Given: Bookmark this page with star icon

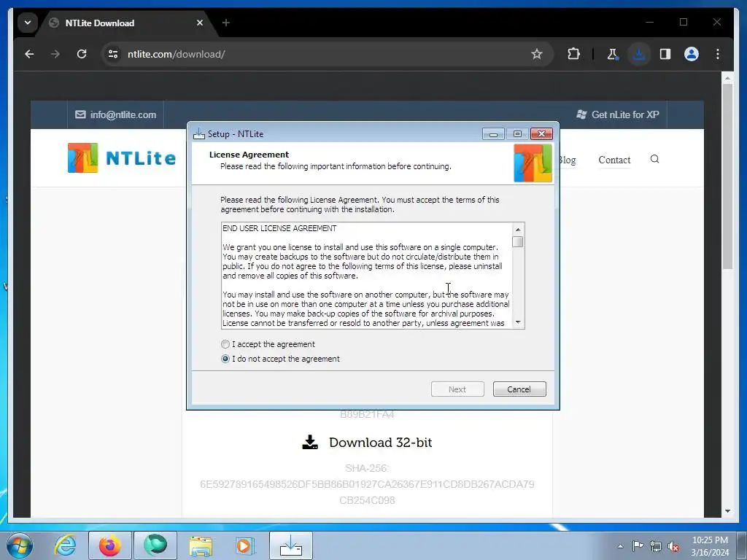Looking at the screenshot, I should (x=537, y=54).
